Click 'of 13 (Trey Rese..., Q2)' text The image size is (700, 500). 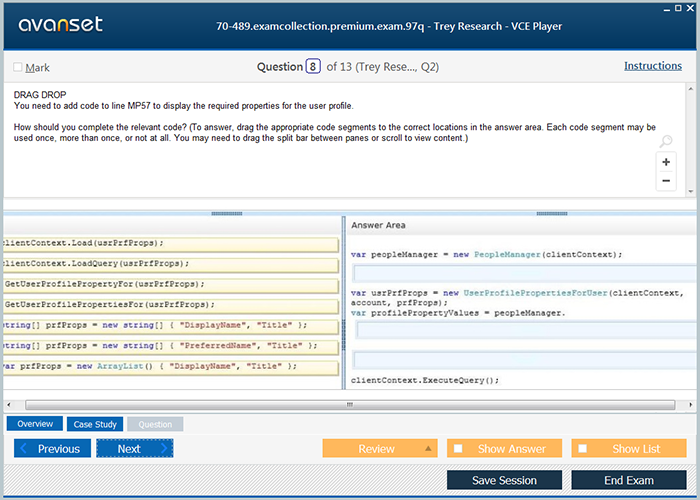383,67
